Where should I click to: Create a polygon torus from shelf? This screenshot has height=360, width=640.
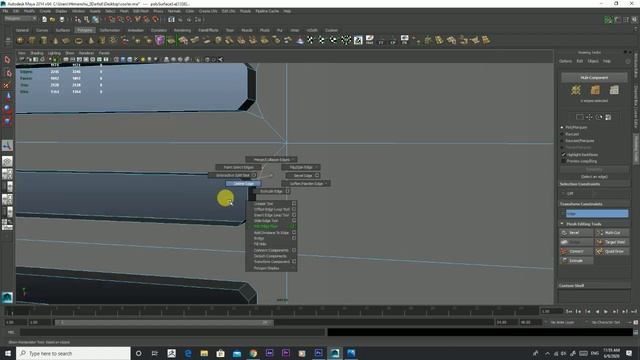coord(78,40)
